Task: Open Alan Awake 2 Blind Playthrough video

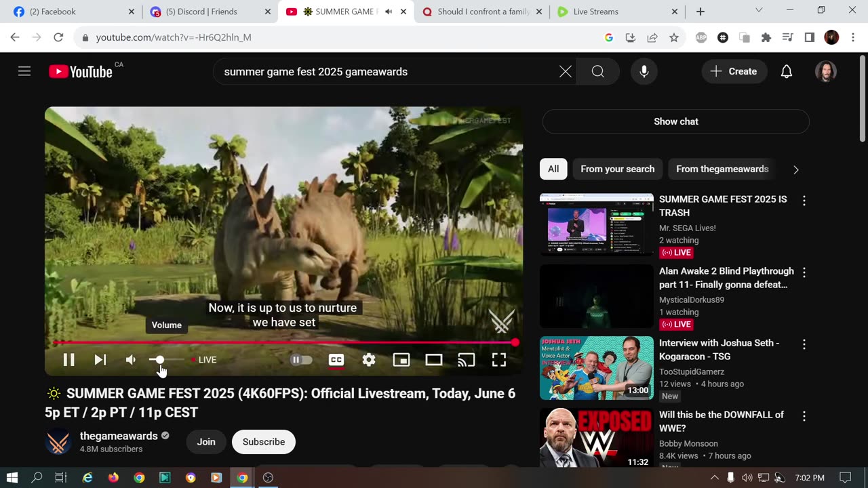Action: point(597,296)
